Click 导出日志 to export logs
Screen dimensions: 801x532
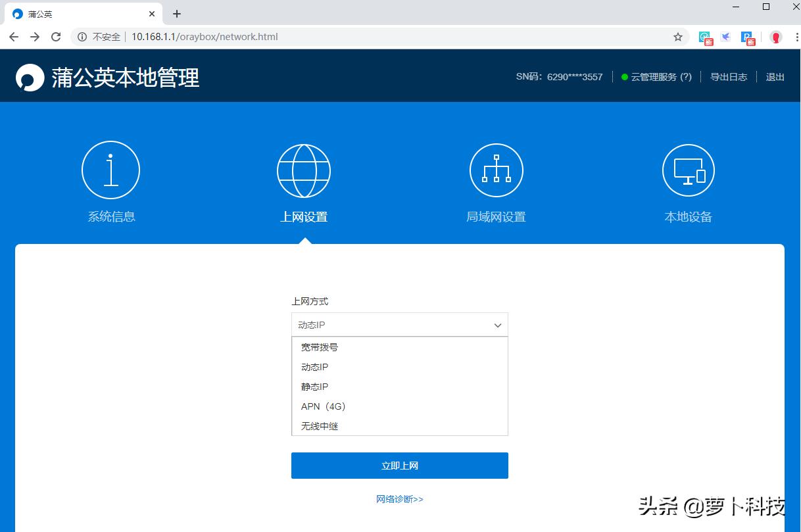(x=729, y=76)
